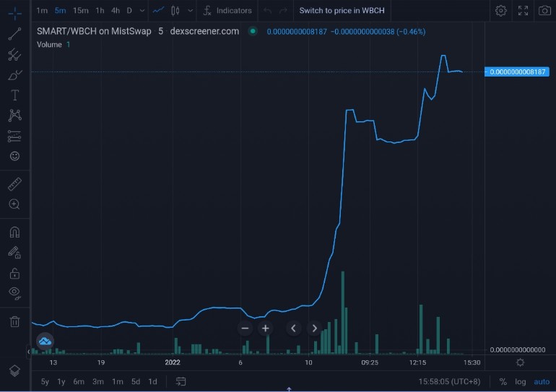Select the 5m timeframe

coord(60,11)
